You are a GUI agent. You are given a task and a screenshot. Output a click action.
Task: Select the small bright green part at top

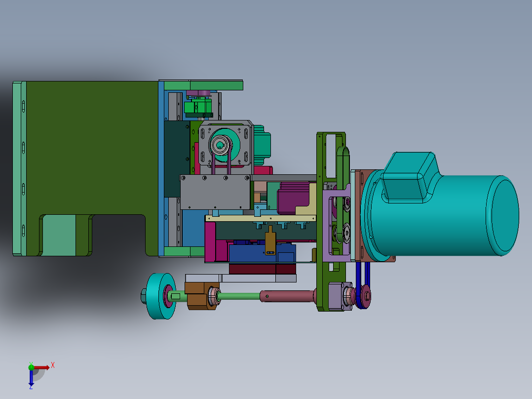coord(197,107)
